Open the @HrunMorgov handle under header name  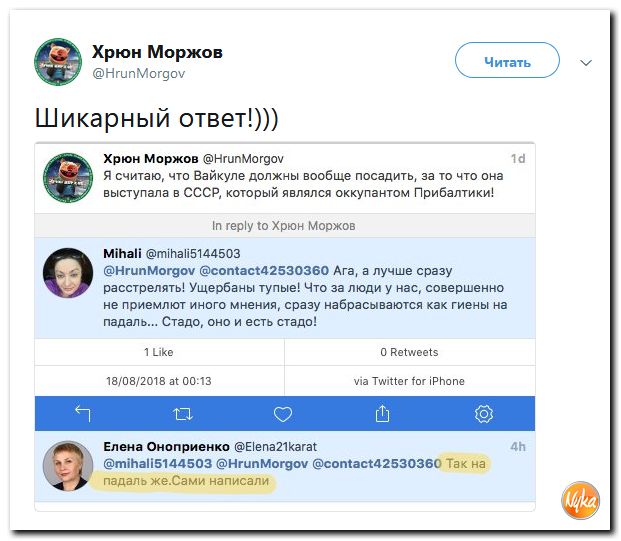click(x=139, y=74)
